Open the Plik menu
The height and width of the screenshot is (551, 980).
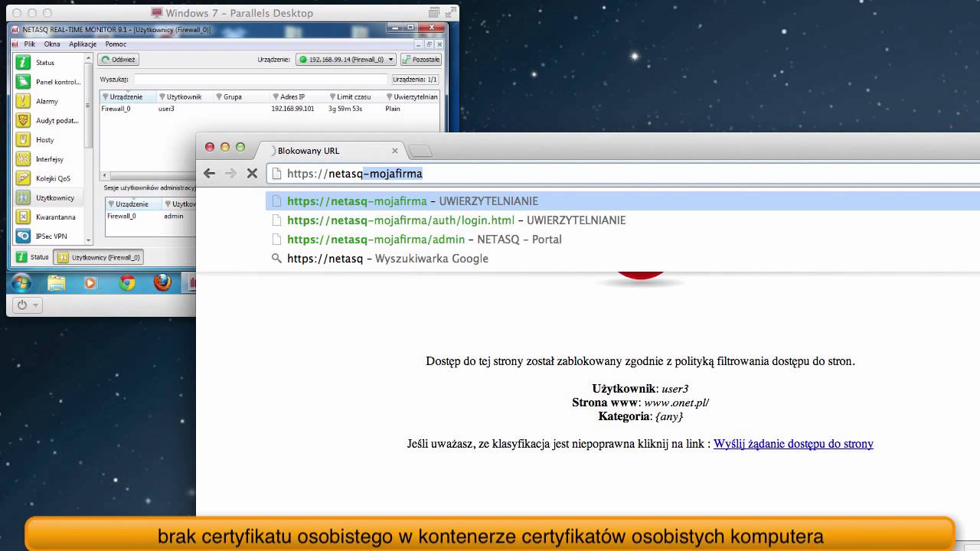click(30, 44)
